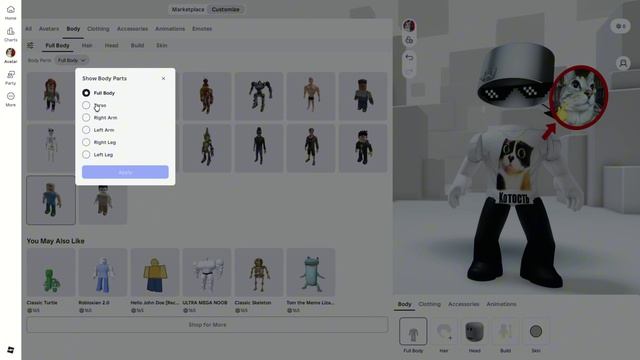This screenshot has height=360, width=640.
Task: Select the Left Arm radio button
Action: point(86,130)
